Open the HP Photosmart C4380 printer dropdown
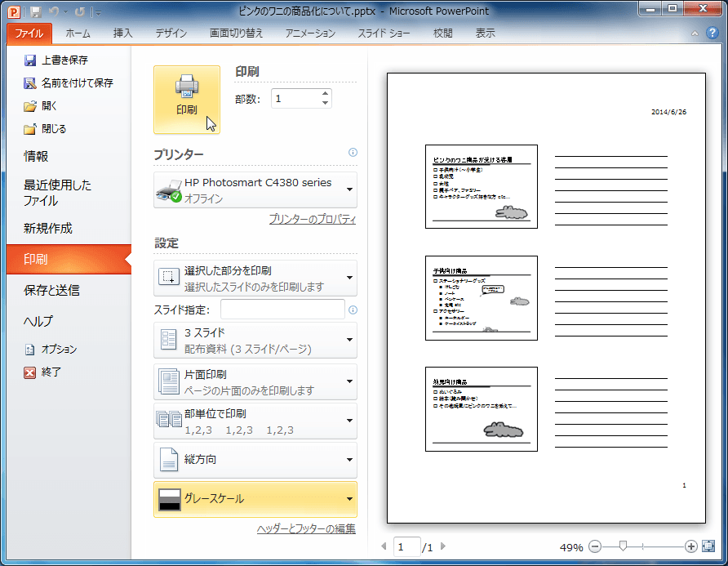This screenshot has width=728, height=566. point(255,189)
